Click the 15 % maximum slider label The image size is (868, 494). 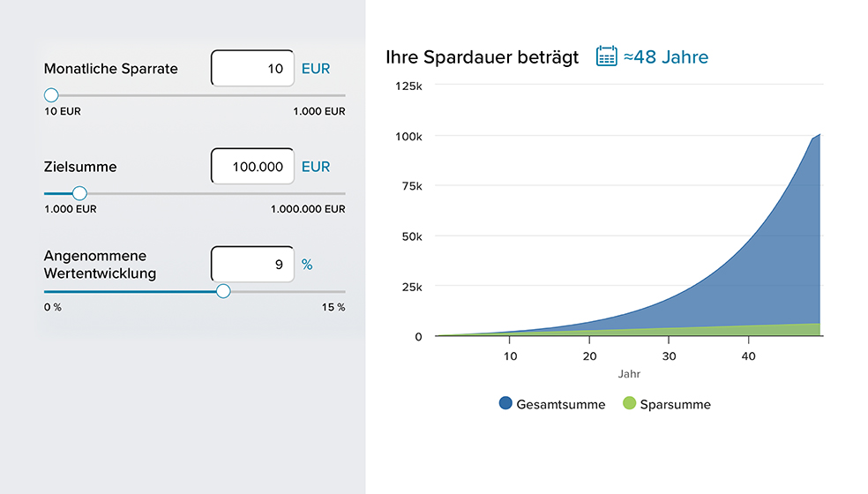pos(333,307)
